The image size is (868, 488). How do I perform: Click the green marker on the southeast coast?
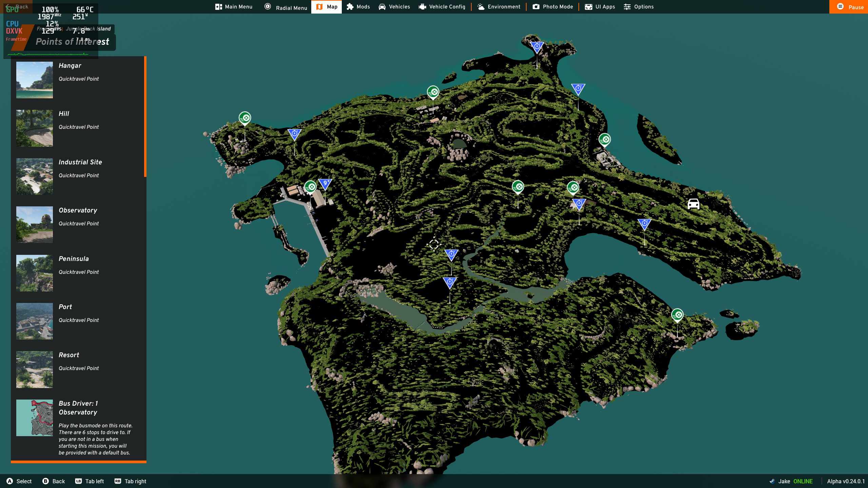(x=677, y=316)
